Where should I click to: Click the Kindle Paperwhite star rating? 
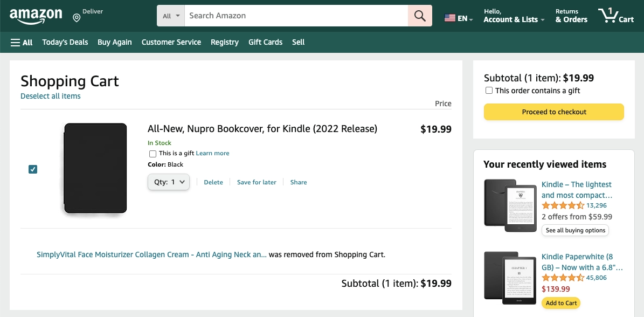[x=563, y=278]
